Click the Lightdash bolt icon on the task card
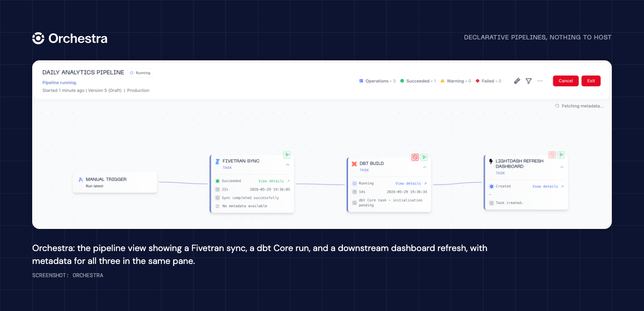The height and width of the screenshot is (311, 644). 491,161
